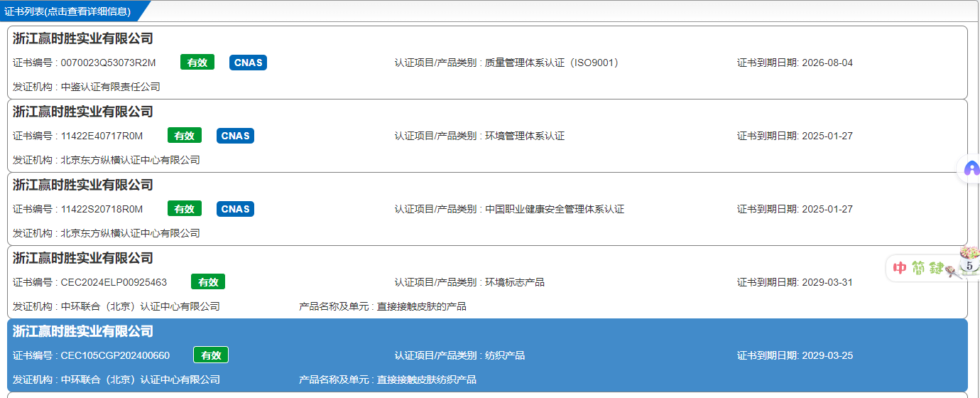
Task: Select certificate number 0070023Q53073R2M
Action: [108, 63]
